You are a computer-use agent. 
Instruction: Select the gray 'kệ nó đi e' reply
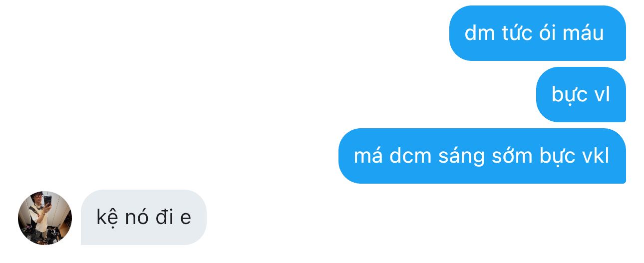(143, 217)
